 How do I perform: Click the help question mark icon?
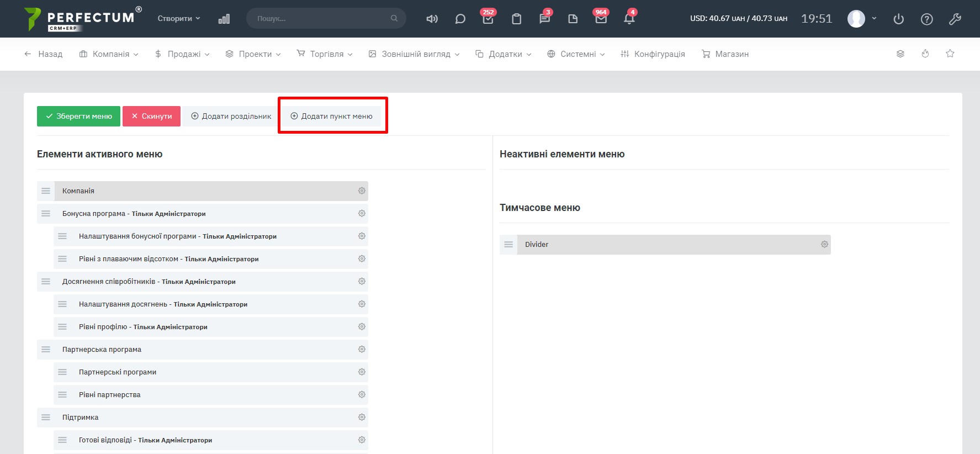click(926, 19)
